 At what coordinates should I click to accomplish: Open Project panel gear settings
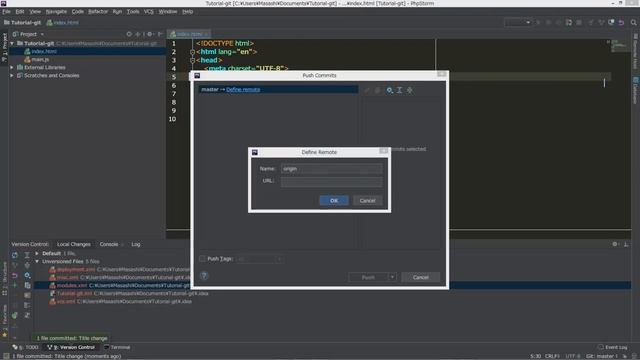click(150, 34)
